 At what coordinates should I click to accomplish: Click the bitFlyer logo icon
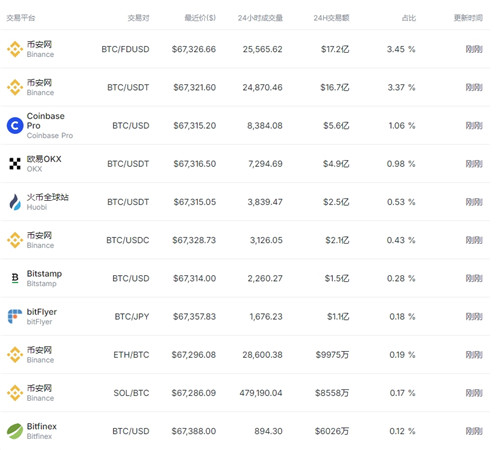(15, 316)
